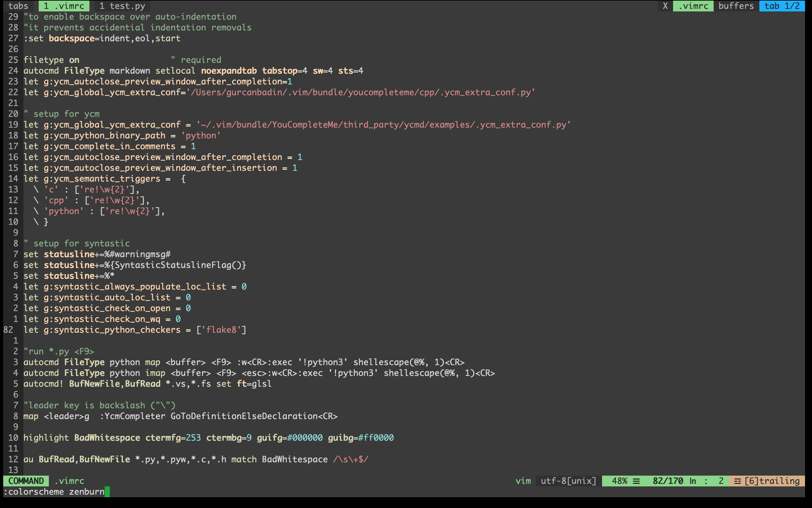Viewport: 812px width, 508px height.
Task: Click the 'setup for ycm' comment
Action: pyautogui.click(x=62, y=114)
